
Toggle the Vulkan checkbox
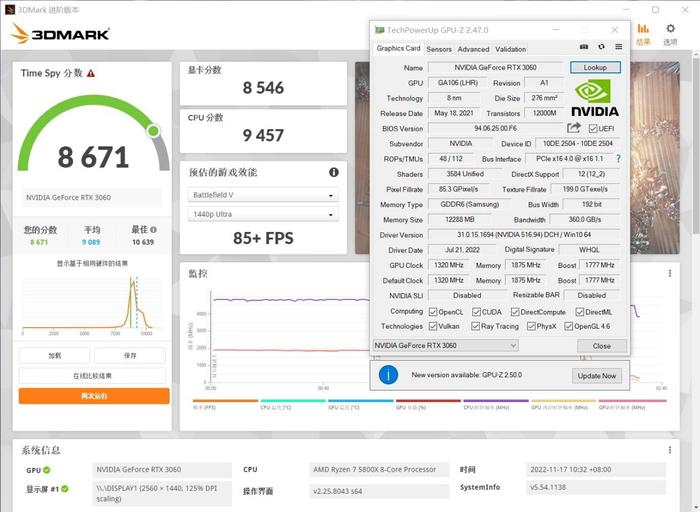tap(433, 326)
